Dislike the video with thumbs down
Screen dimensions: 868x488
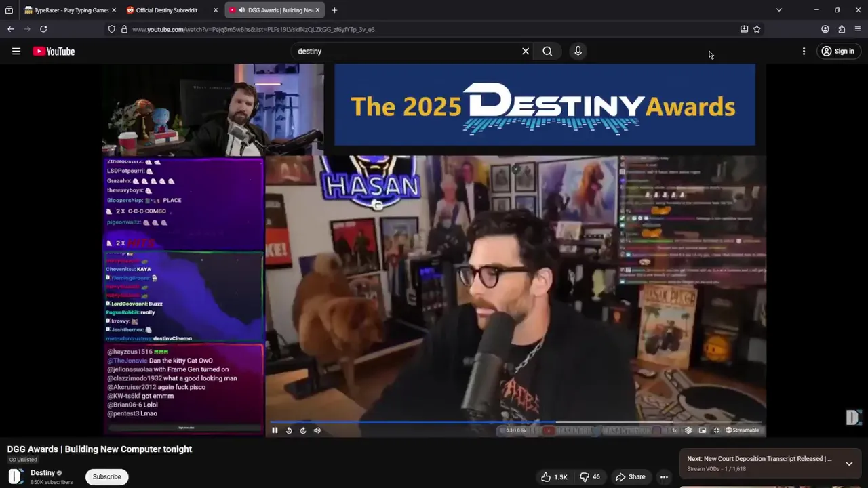click(x=590, y=477)
